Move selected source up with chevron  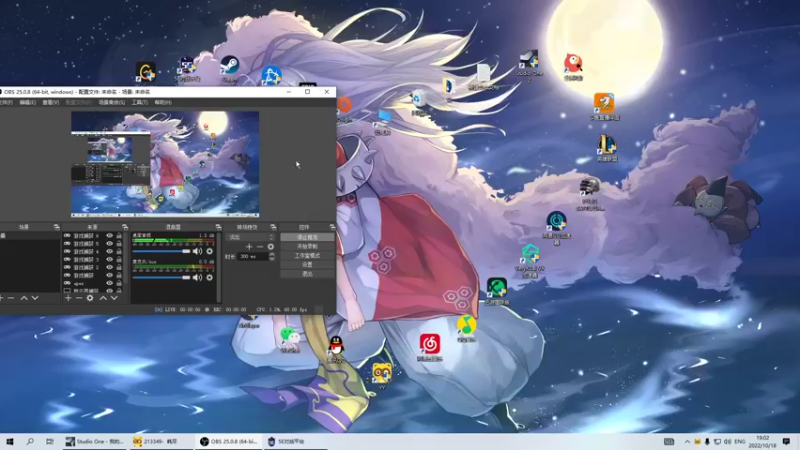(103, 298)
